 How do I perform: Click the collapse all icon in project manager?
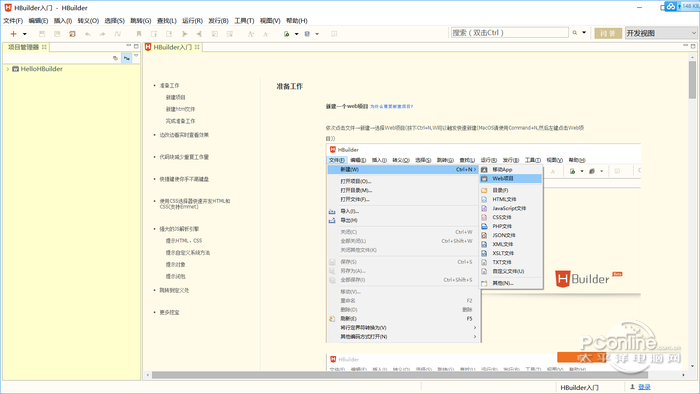[x=116, y=58]
